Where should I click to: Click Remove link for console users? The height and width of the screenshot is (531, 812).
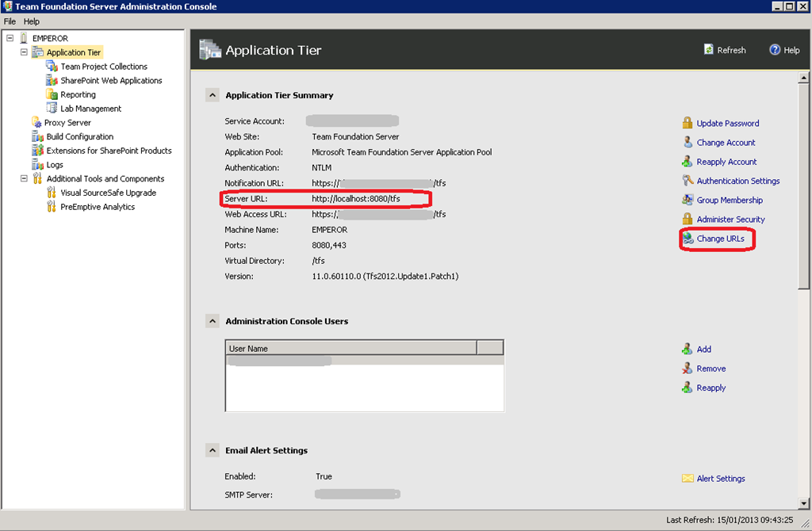pos(711,369)
